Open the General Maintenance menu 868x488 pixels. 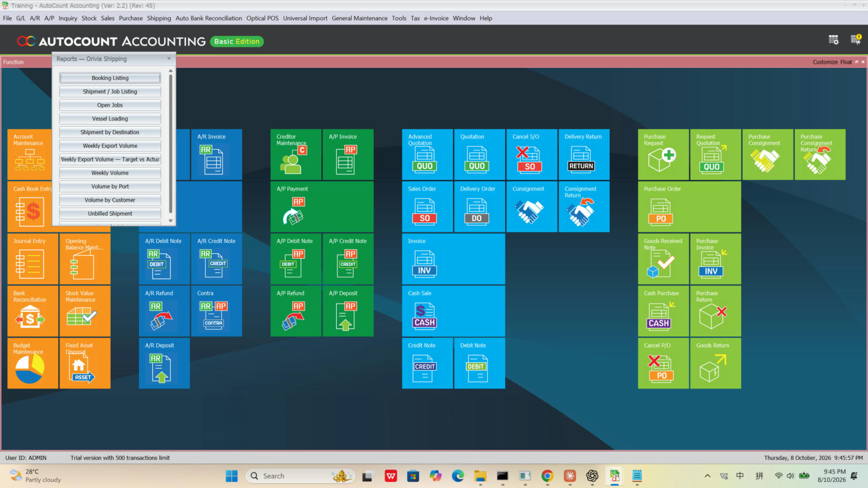pos(359,18)
